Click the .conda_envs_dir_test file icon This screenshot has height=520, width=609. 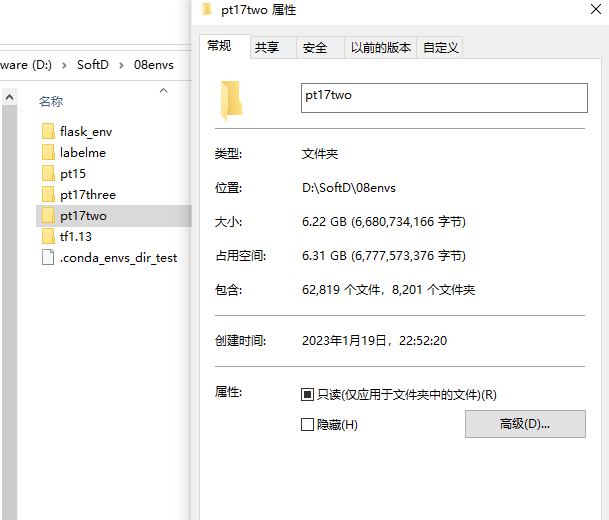coord(48,257)
